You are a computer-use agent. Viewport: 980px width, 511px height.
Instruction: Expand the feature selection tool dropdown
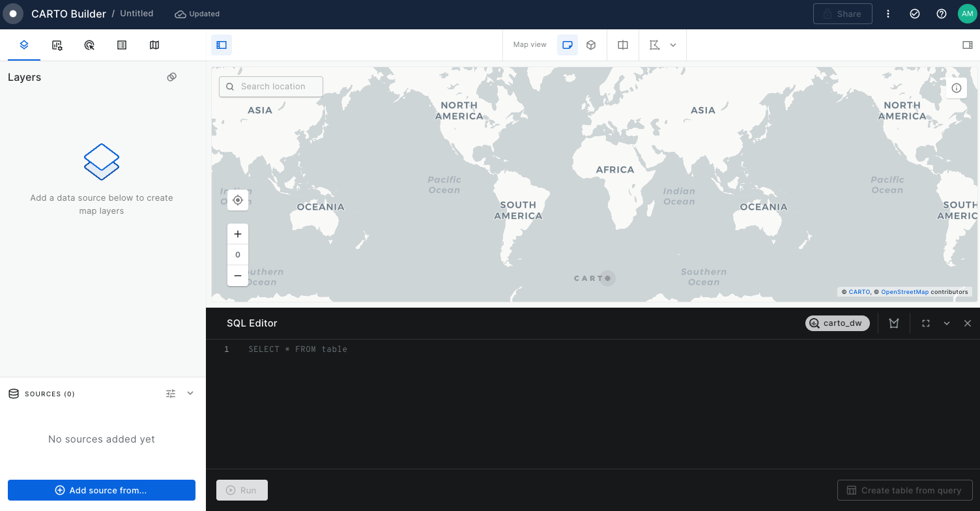pyautogui.click(x=673, y=45)
